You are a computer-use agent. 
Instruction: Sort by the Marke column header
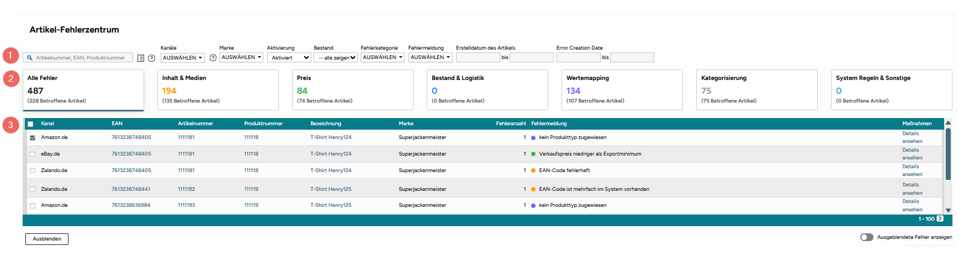406,124
